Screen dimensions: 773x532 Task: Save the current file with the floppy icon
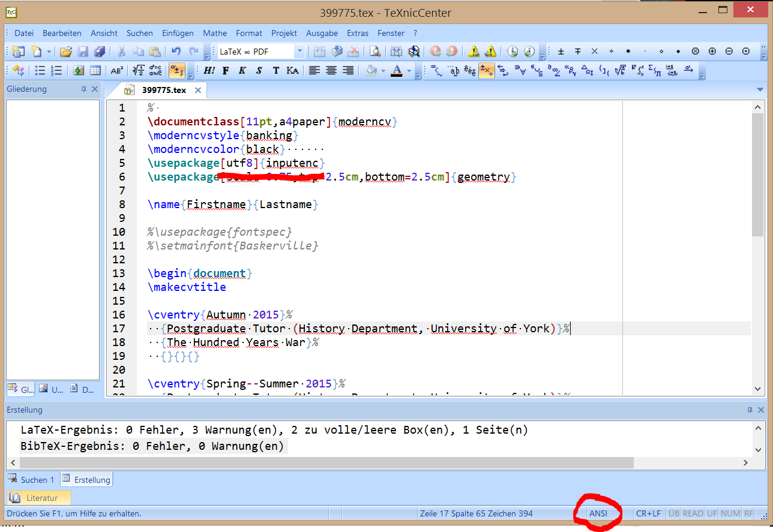click(x=83, y=52)
